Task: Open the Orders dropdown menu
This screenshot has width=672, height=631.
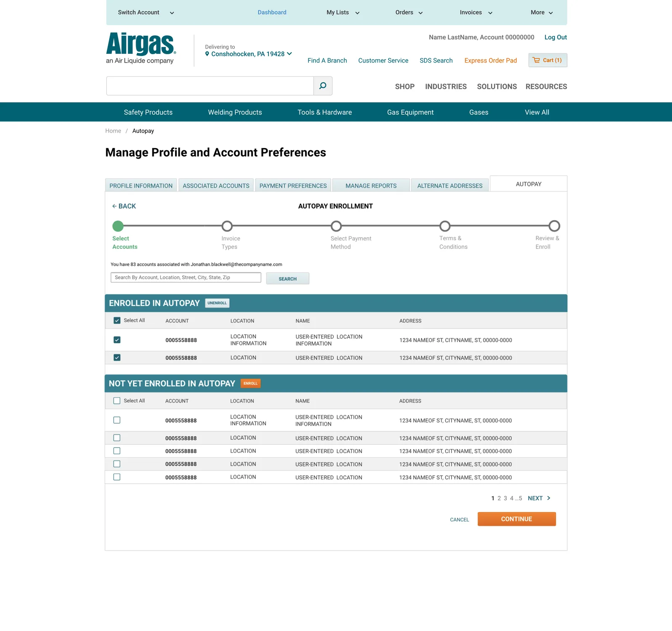Action: point(409,13)
